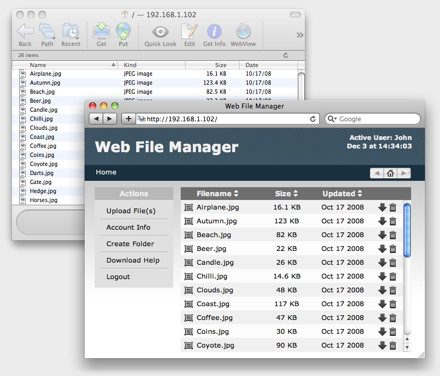Open Upload File(s) action
This screenshot has width=440, height=376.
[x=131, y=211]
